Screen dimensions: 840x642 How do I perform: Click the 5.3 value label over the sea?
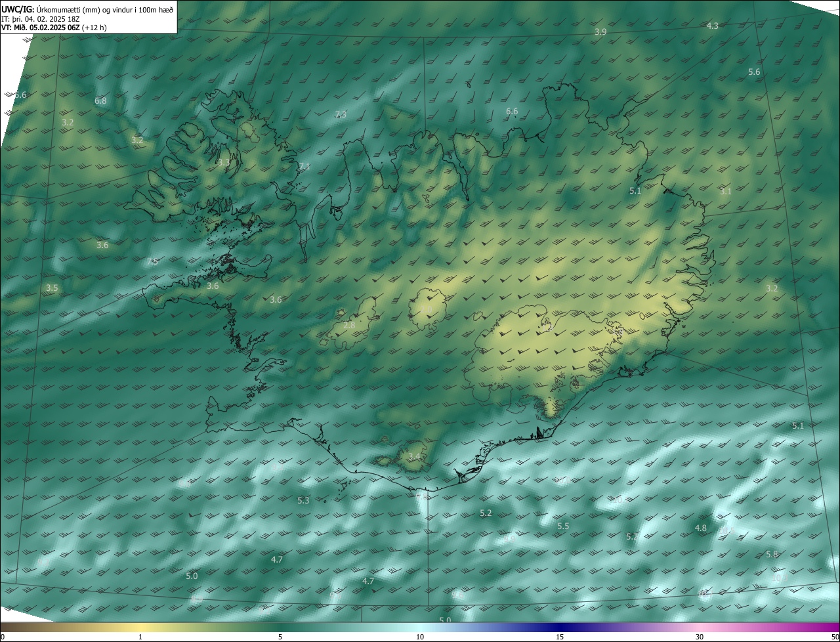coord(303,500)
